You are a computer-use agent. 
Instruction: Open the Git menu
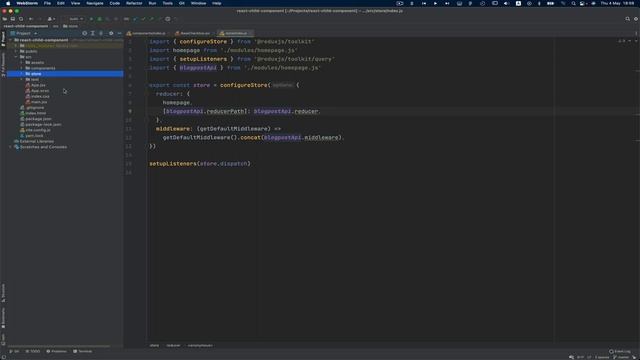pyautogui.click(x=182, y=3)
